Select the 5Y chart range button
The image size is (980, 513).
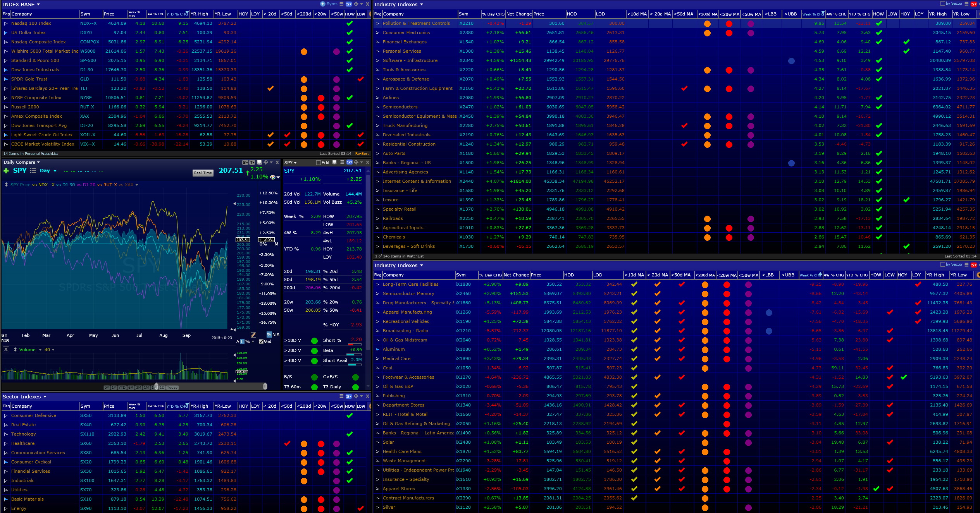pos(107,388)
